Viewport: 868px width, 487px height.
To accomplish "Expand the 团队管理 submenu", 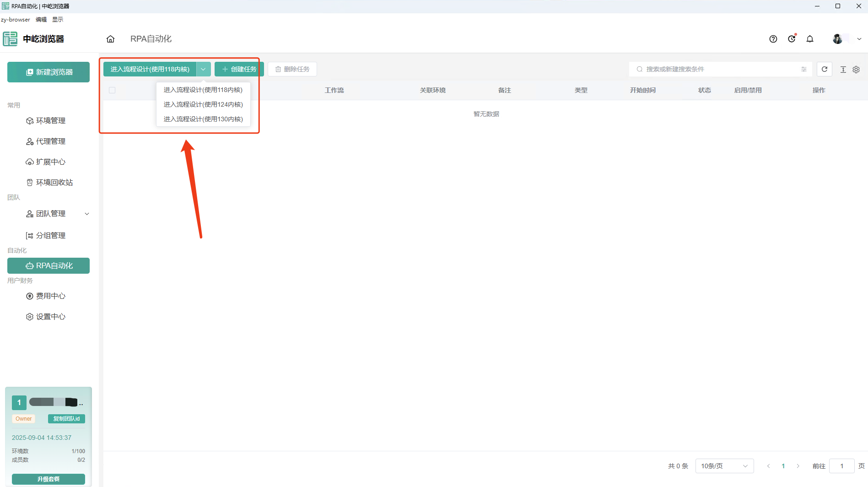I will point(87,214).
